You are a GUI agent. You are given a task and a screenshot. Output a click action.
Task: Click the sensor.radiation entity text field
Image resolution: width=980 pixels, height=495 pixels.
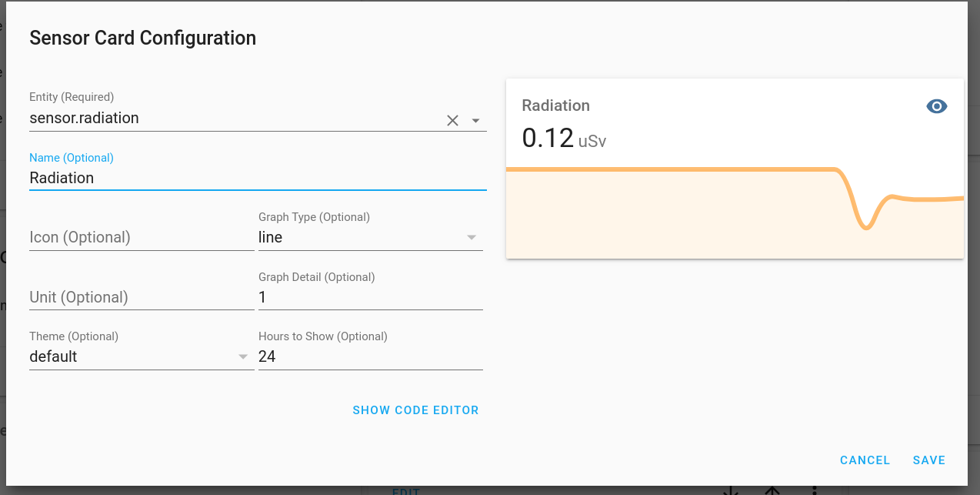tap(231, 119)
